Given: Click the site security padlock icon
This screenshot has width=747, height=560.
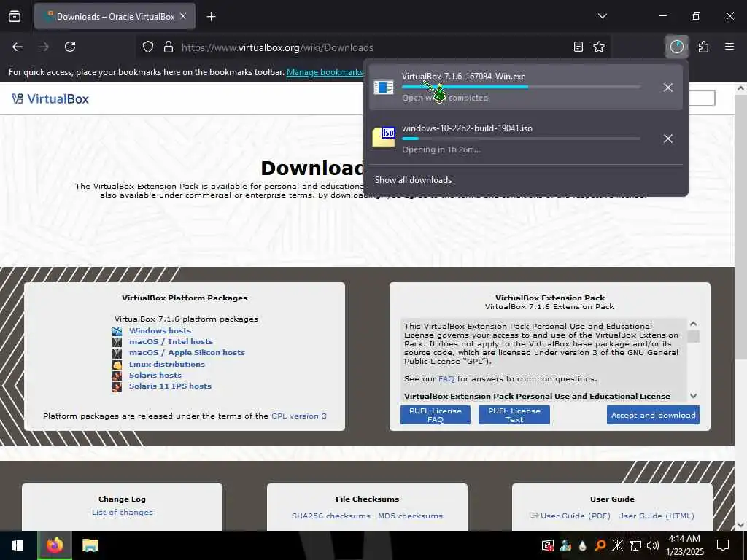Looking at the screenshot, I should [x=169, y=47].
